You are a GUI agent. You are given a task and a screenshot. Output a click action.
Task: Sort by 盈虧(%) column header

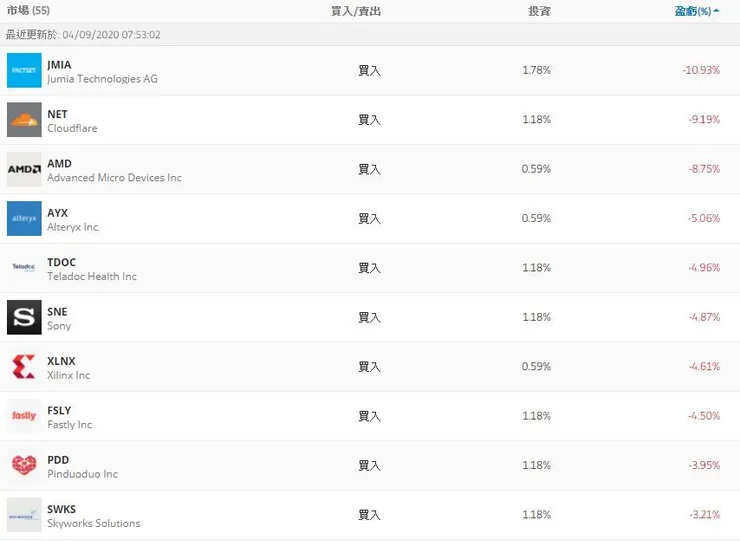tap(696, 11)
